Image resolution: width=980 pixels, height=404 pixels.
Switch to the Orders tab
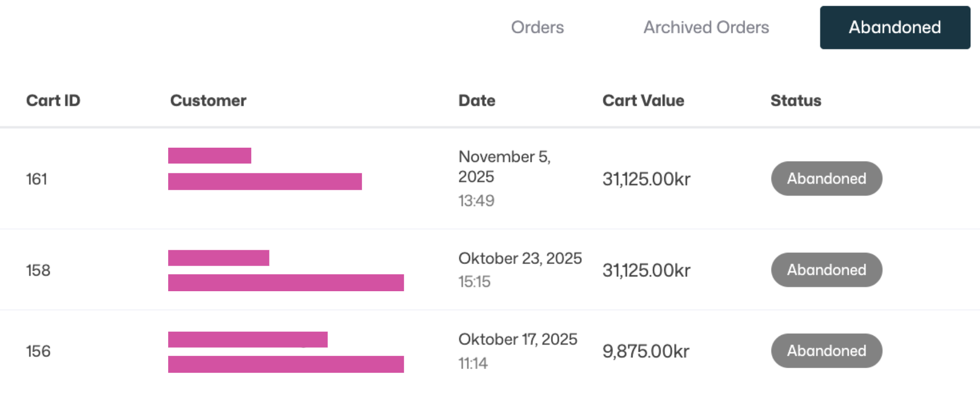click(537, 27)
